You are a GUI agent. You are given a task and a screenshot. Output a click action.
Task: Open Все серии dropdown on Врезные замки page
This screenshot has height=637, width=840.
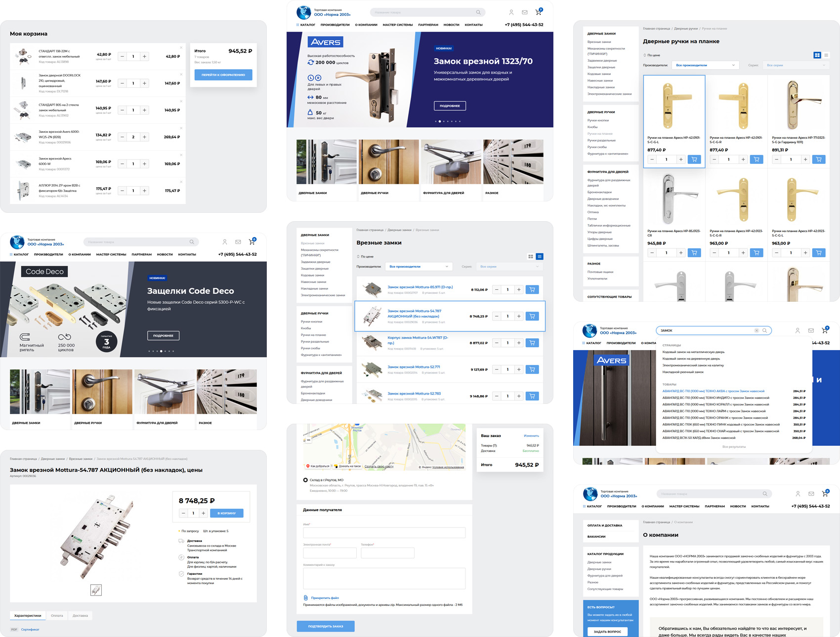(x=509, y=267)
